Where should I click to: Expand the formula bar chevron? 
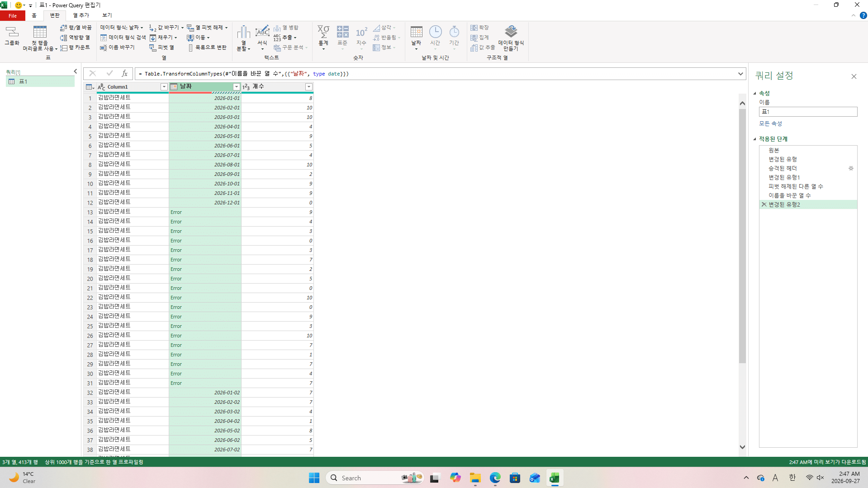pyautogui.click(x=740, y=74)
